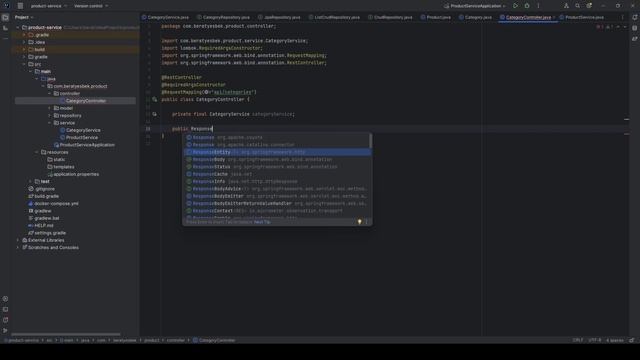Open the product-service project dropdown
The width and height of the screenshot is (640, 360).
(x=49, y=6)
